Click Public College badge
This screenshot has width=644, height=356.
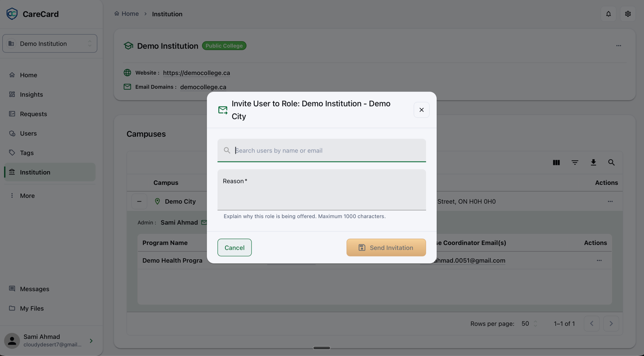pyautogui.click(x=224, y=46)
